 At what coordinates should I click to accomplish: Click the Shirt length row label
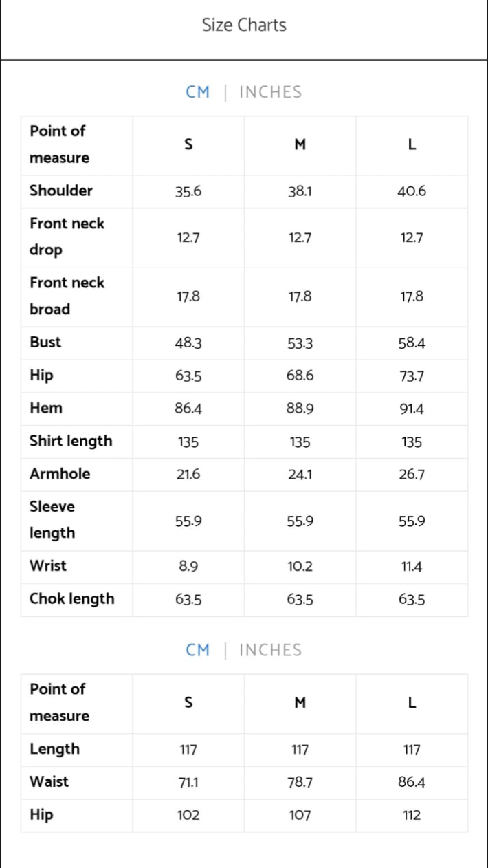(71, 442)
